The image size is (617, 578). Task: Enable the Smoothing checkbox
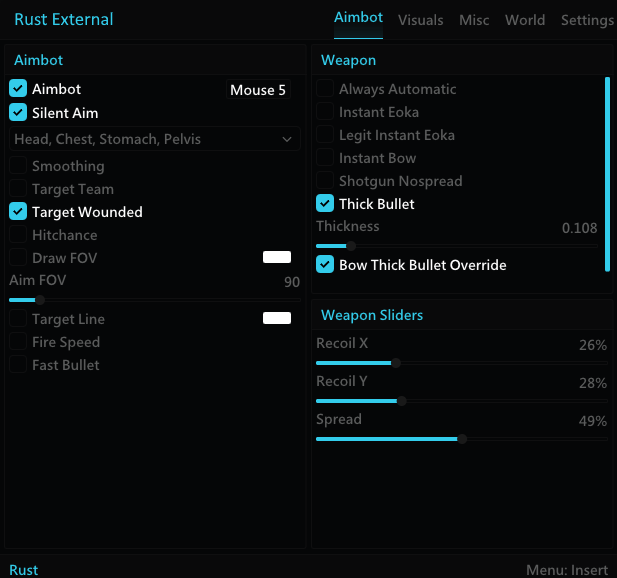click(18, 166)
